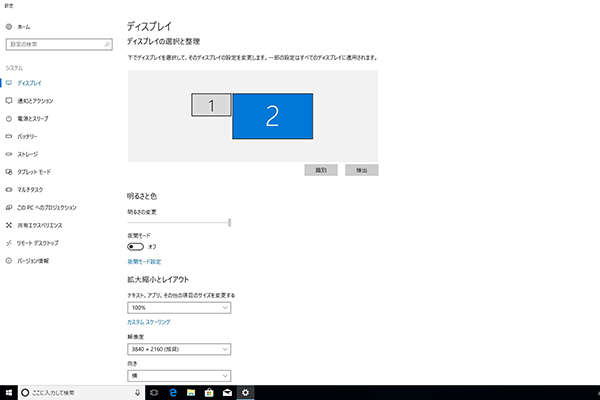Click the storage drive icon beside ストレージ
Viewport: 600px width, 400px height.
tap(9, 154)
